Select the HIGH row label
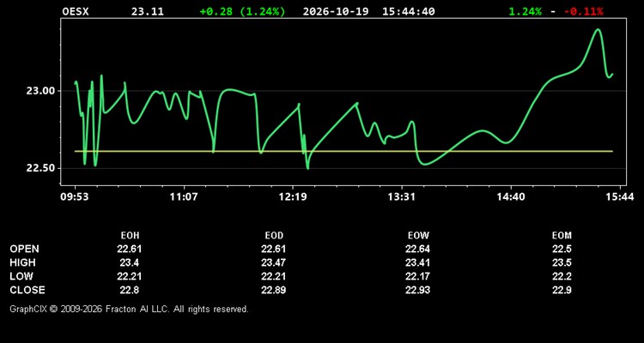 22,262
